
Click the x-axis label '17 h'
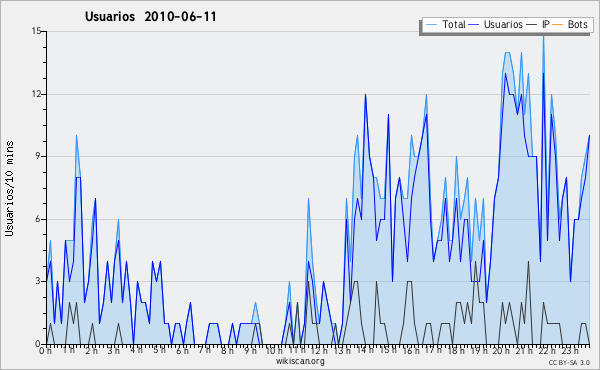tap(433, 350)
